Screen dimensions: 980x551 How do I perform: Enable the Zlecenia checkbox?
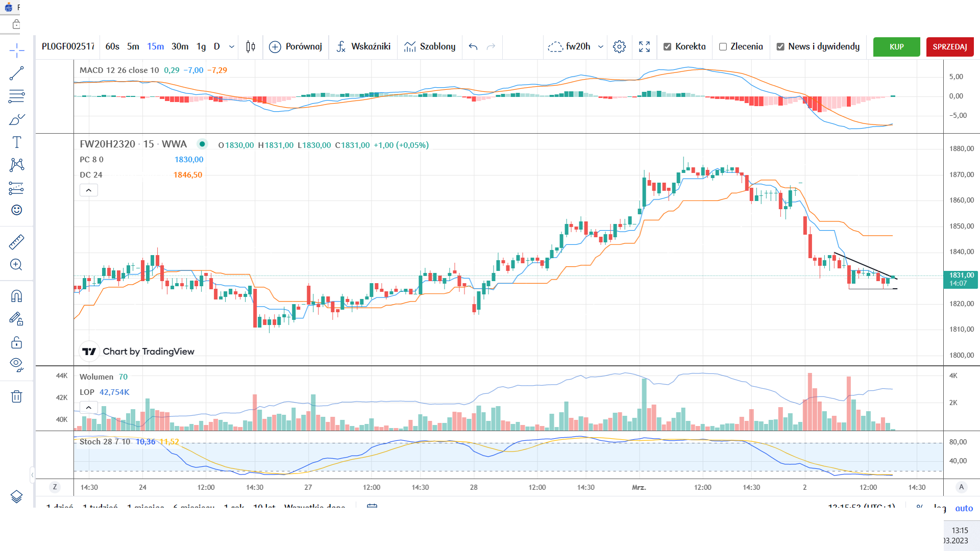tap(723, 46)
